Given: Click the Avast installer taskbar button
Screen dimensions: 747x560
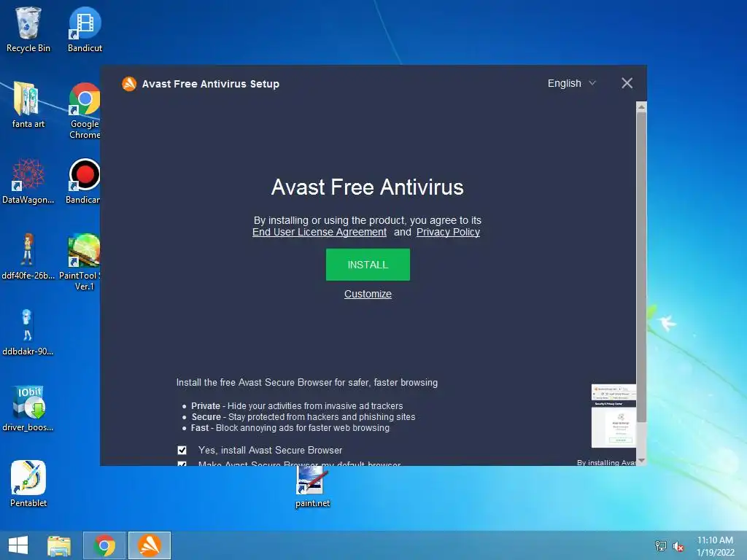Looking at the screenshot, I should [x=150, y=545].
